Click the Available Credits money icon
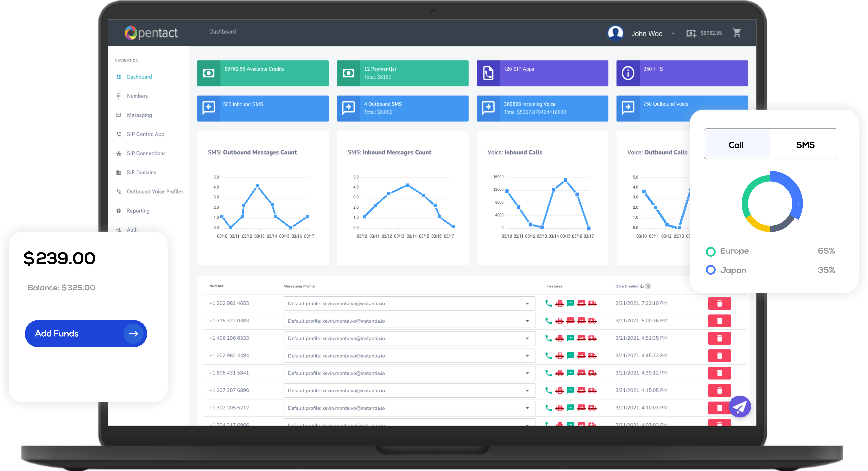 [209, 73]
